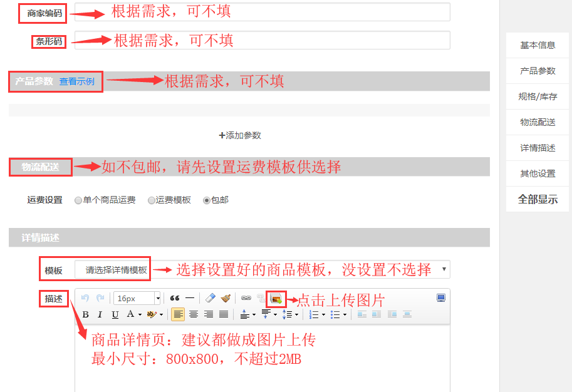Insert a blockquote with the quote icon
572x392 pixels.
point(175,298)
